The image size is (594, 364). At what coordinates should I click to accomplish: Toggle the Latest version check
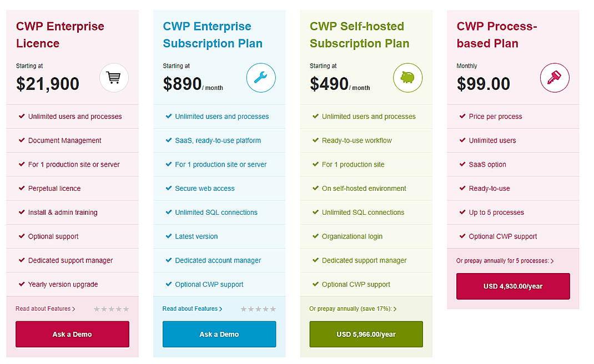[x=169, y=236]
